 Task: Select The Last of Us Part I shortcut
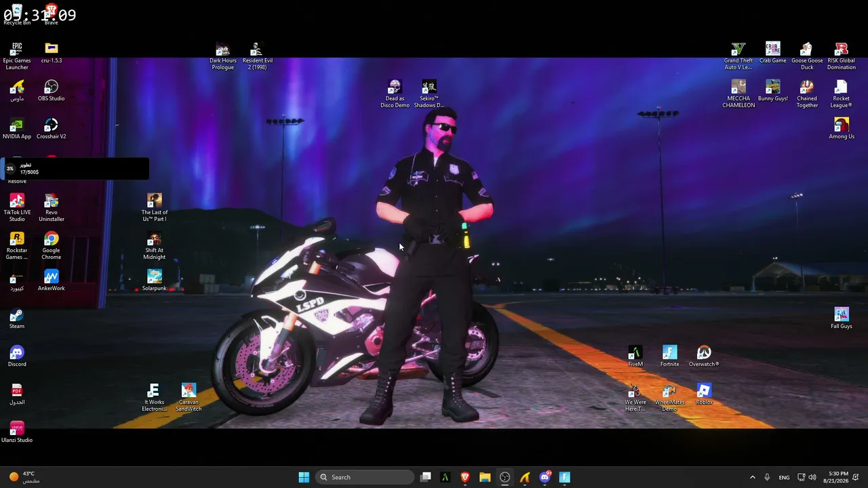[x=155, y=207]
